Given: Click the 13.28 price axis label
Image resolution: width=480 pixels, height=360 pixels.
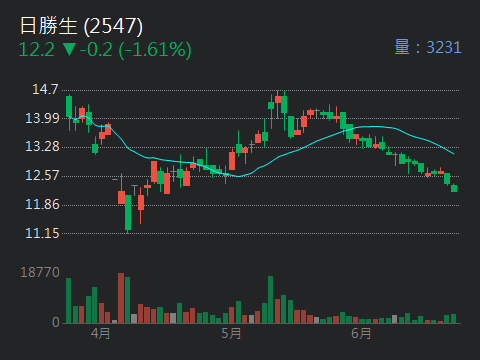Looking at the screenshot, I should tap(42, 146).
